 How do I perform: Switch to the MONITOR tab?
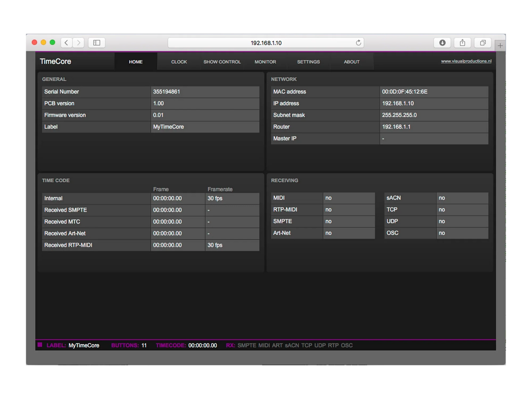[x=265, y=62]
